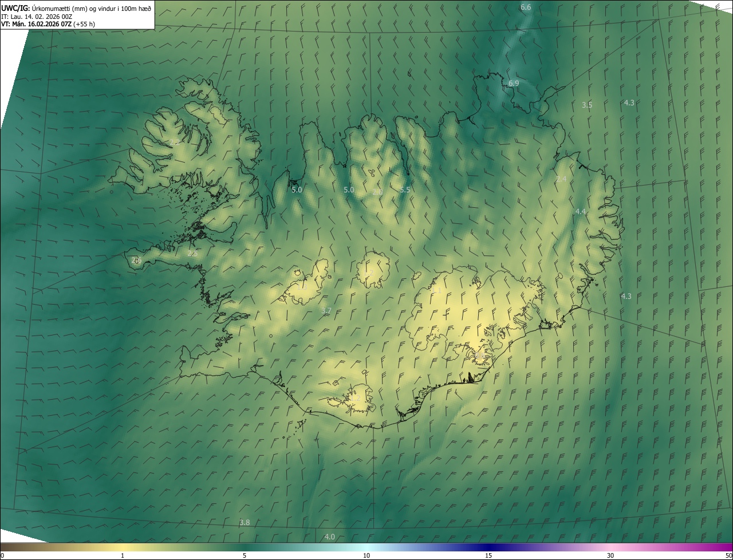Image resolution: width=733 pixels, height=560 pixels.
Task: Click the colorbar tick label '50'
Action: click(728, 555)
